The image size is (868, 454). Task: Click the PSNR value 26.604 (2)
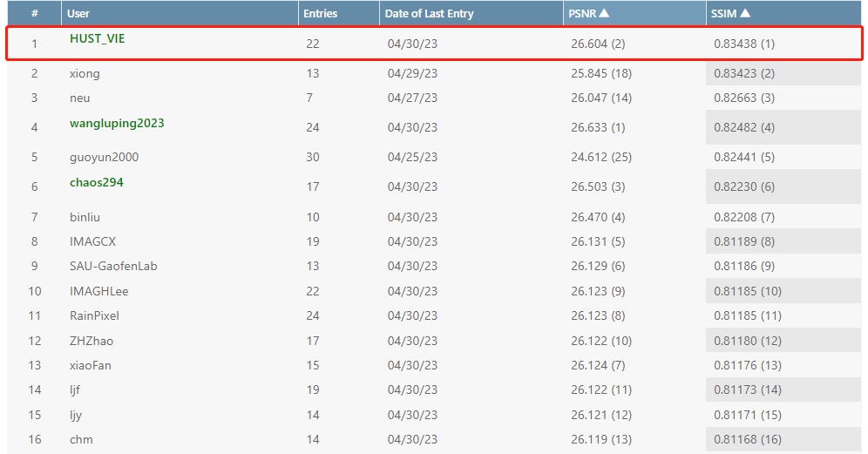598,44
